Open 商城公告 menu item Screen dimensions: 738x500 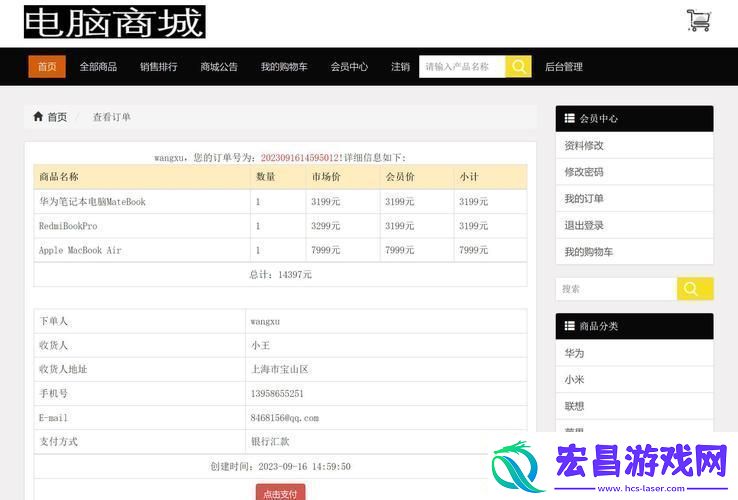(x=219, y=66)
